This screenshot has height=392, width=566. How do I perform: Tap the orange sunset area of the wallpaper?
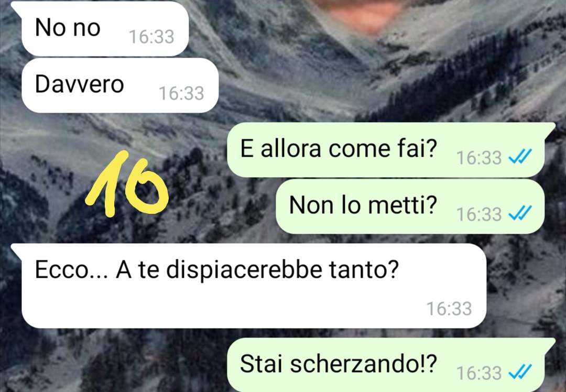(361, 15)
